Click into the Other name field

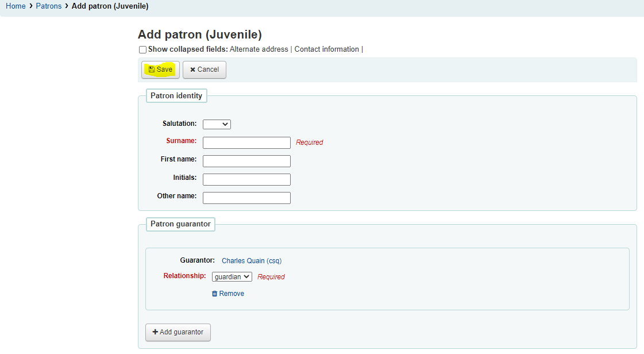[x=246, y=198]
